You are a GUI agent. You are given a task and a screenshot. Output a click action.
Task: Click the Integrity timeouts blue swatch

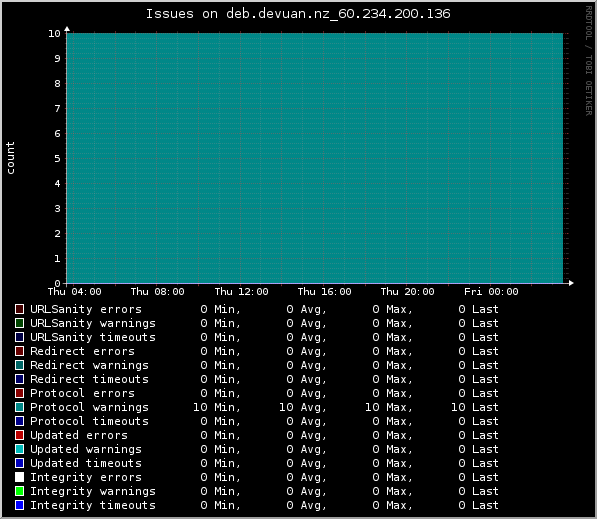pos(19,505)
